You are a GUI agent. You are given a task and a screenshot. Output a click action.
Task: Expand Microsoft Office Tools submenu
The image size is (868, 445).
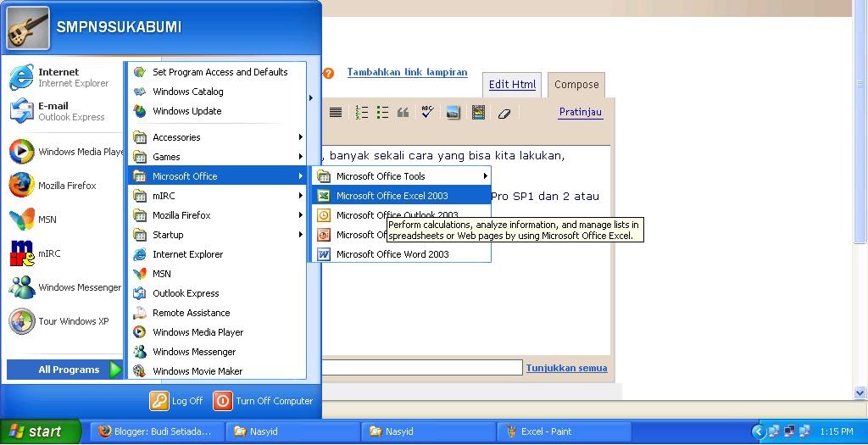(401, 176)
